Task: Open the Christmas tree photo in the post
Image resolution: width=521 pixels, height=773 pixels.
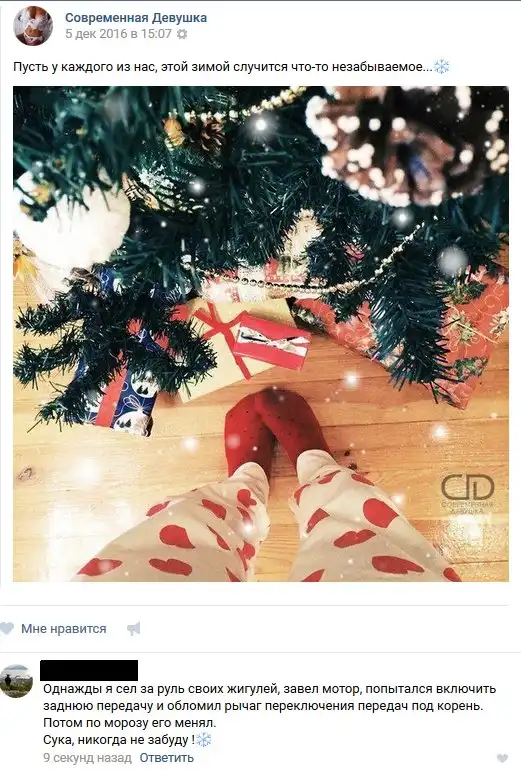Action: click(261, 334)
